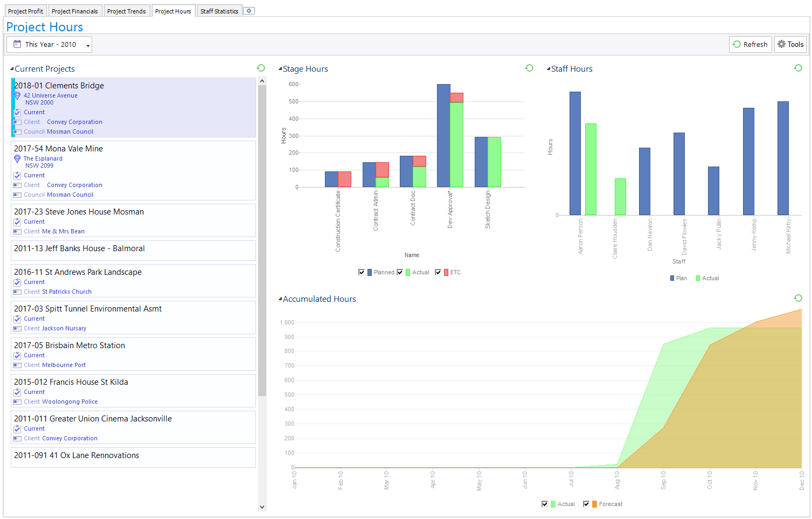This screenshot has height=519, width=812.
Task: Open the Tools menu button
Action: [x=790, y=44]
